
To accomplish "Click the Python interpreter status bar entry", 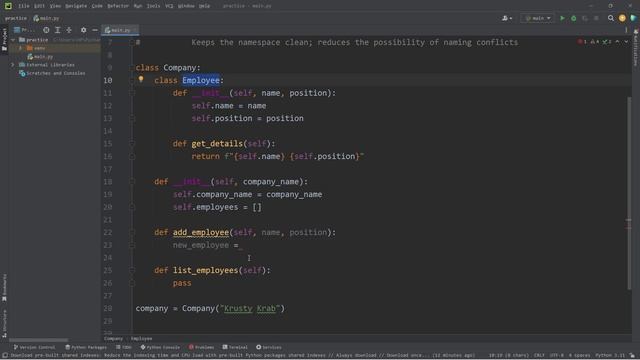I will click(x=609, y=356).
